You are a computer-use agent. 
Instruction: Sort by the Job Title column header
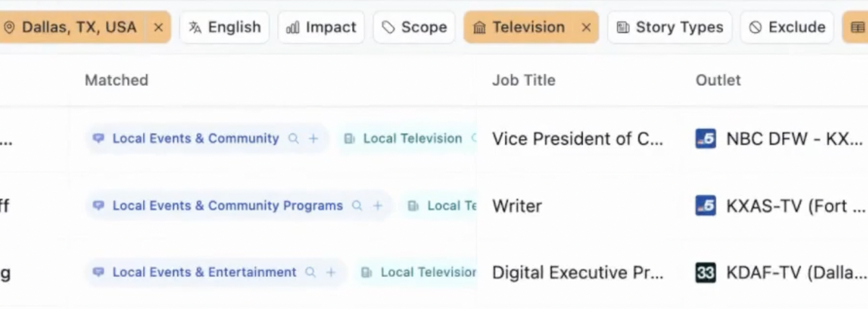point(524,80)
